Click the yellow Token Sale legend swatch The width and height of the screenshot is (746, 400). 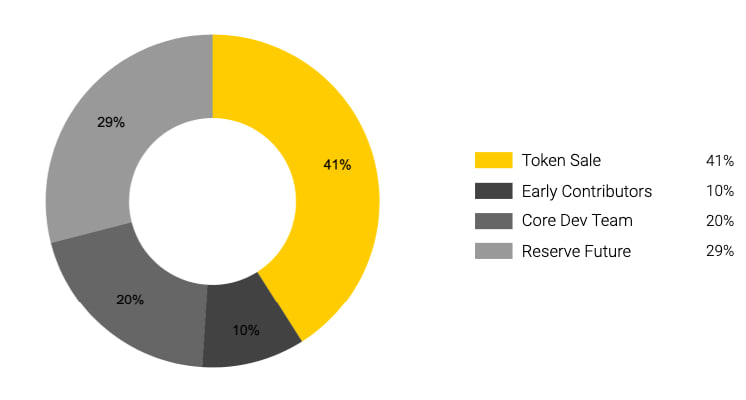point(492,160)
